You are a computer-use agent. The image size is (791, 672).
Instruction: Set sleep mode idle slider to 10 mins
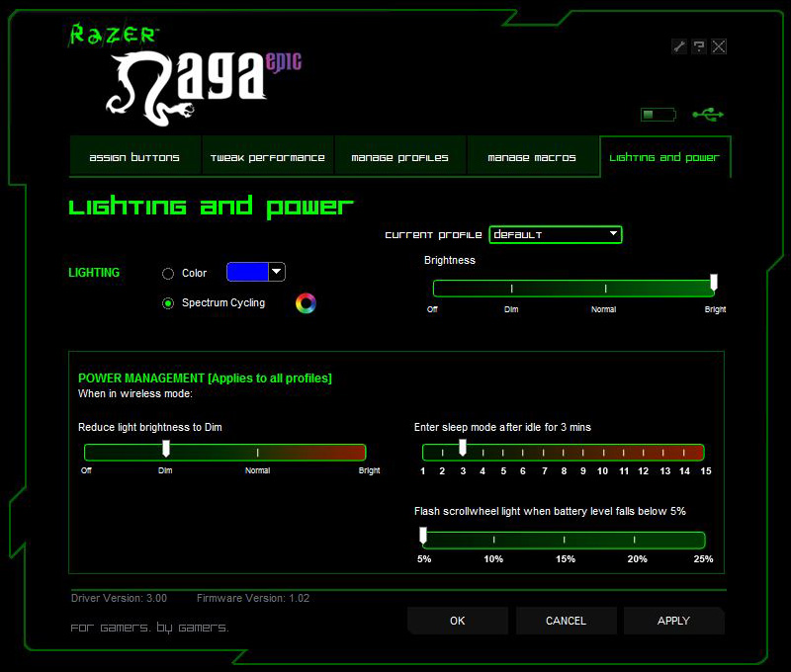click(603, 453)
